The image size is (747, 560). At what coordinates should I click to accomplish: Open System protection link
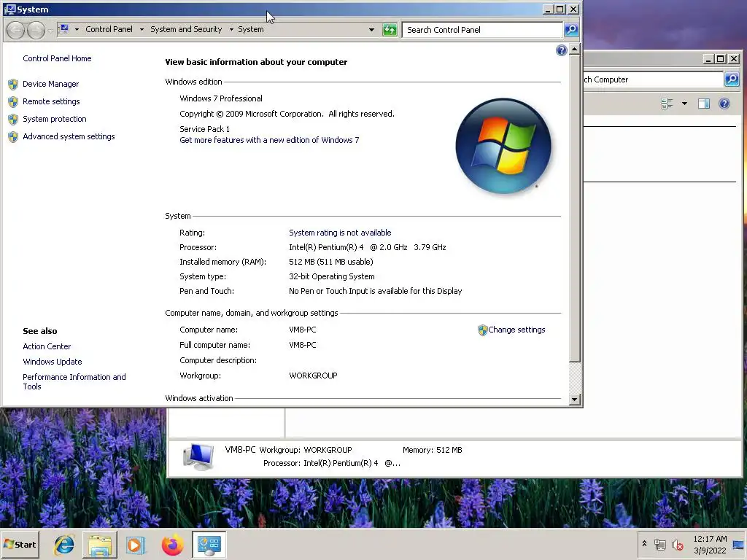pos(54,119)
